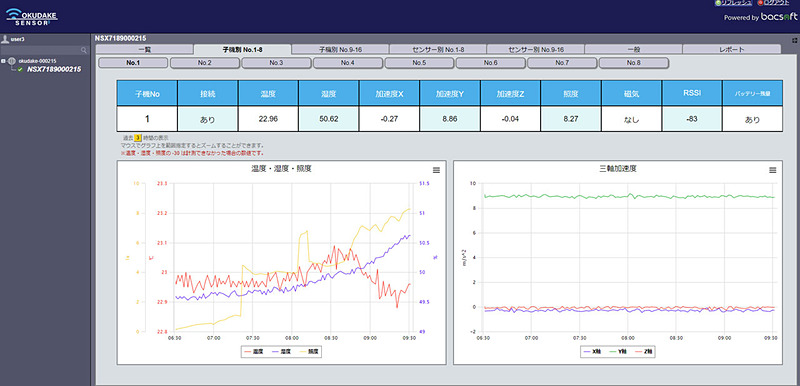
Task: Click the RSSI column header
Action: coord(692,93)
